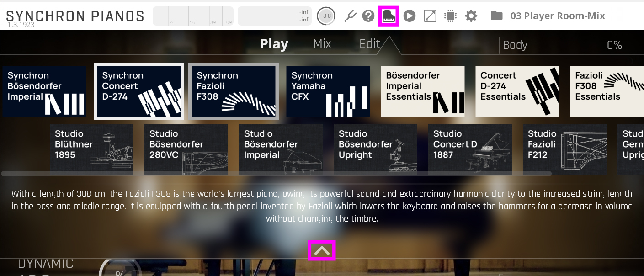The image size is (644, 276).
Task: Select Studio Bösendorfer Imperial piano
Action: (x=281, y=149)
